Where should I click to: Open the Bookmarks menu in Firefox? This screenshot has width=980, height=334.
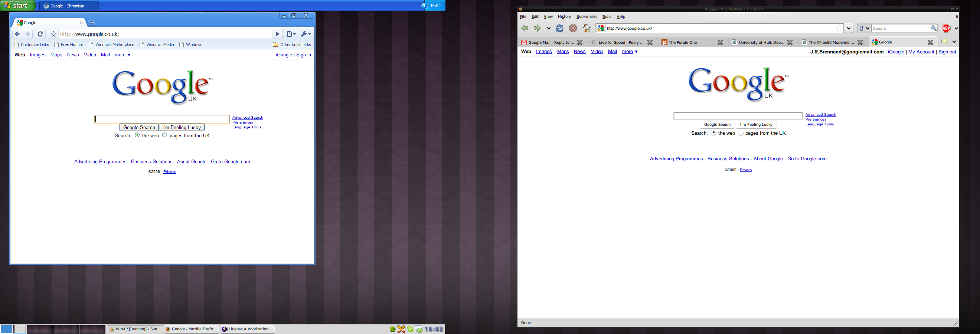pyautogui.click(x=587, y=17)
